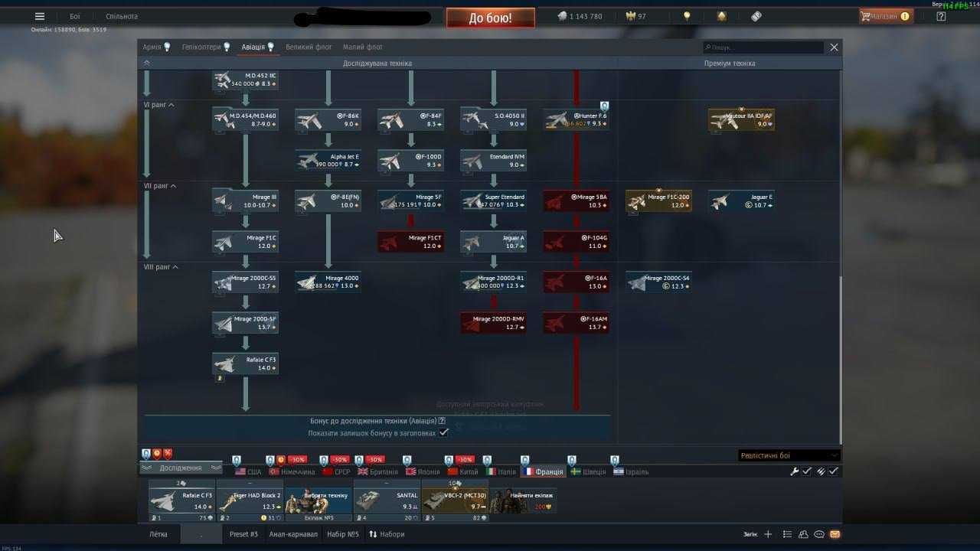
Task: Select the Rafale C F3 aircraft in tree
Action: tap(245, 364)
